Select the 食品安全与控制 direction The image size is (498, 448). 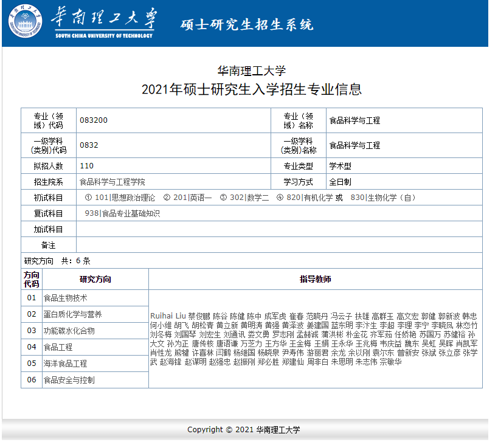tap(69, 380)
